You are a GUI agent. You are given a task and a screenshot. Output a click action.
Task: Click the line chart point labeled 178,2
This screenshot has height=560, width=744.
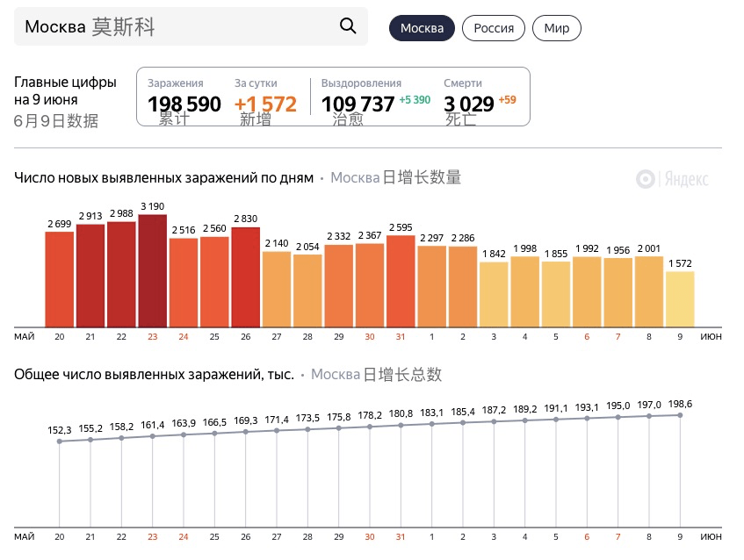coord(370,427)
